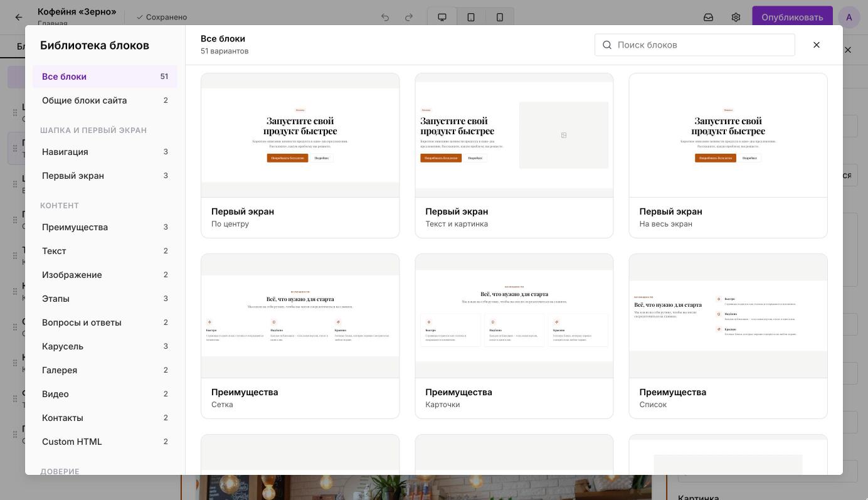Viewport: 868px width, 500px height.
Task: Choose Преимущества Карточки block
Action: click(x=514, y=336)
